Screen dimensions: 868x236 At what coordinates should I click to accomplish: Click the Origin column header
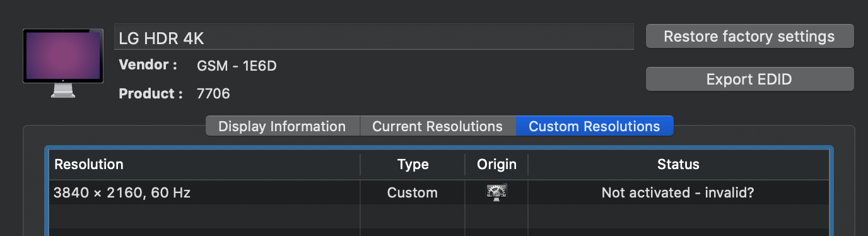pos(496,165)
